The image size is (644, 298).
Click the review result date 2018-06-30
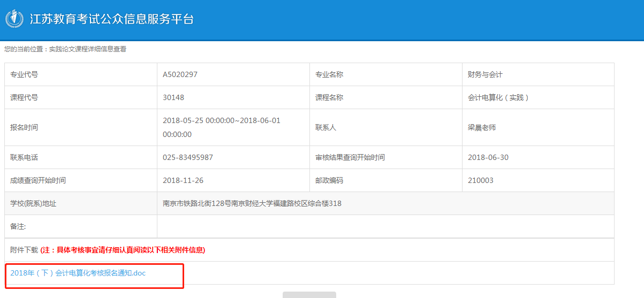coord(488,158)
